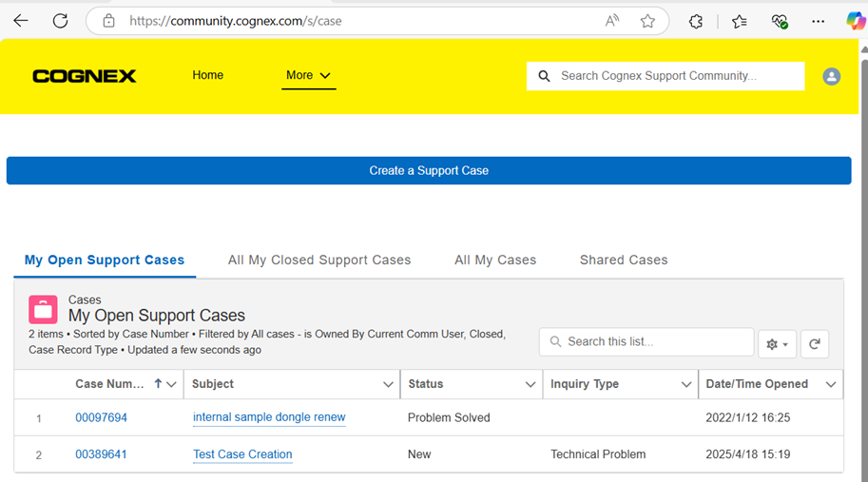Refresh the cases list
This screenshot has width=868, height=482.
(815, 344)
